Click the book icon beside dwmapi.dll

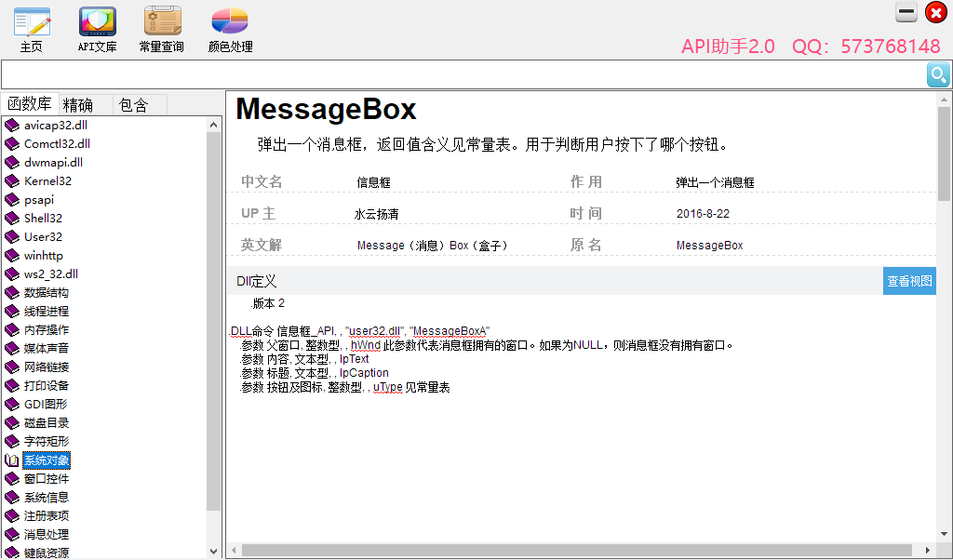click(12, 163)
